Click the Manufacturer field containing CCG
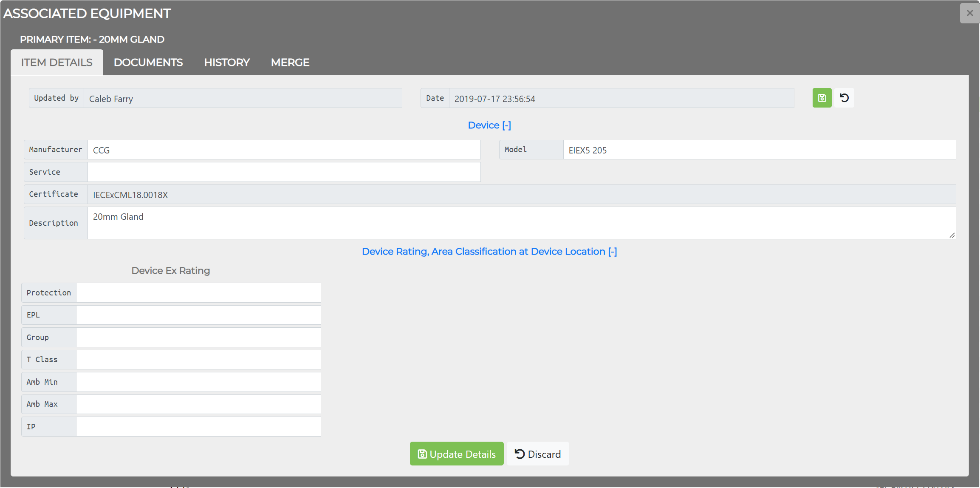This screenshot has width=980, height=488. point(284,150)
